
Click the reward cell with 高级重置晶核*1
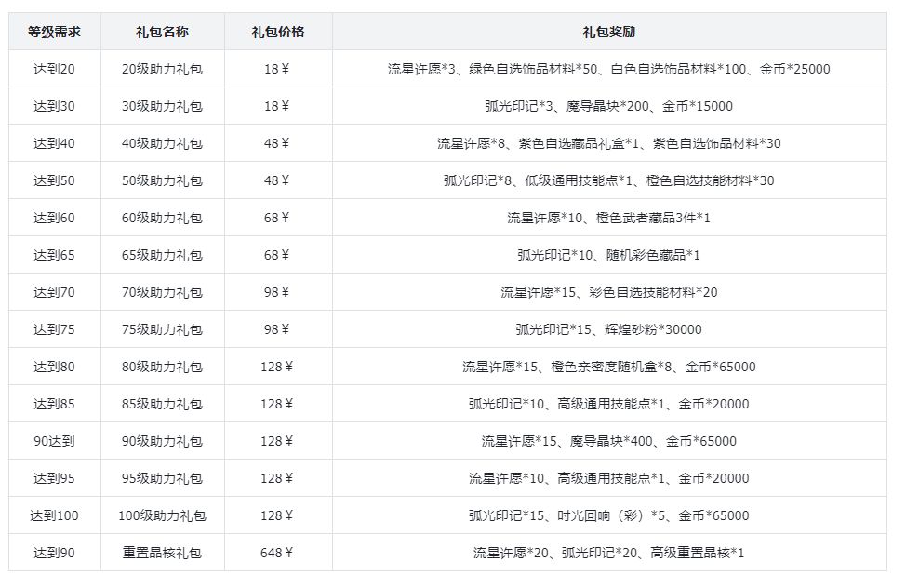609,553
